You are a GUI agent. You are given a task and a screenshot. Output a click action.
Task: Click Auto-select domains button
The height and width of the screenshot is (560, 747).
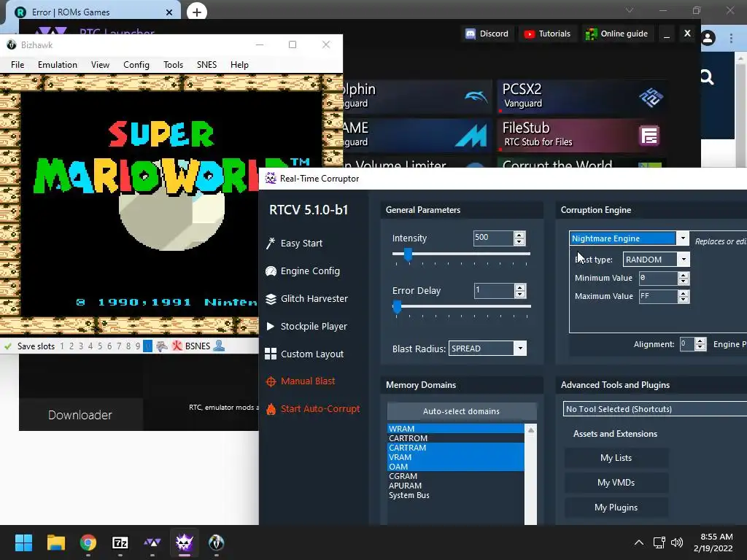(462, 411)
